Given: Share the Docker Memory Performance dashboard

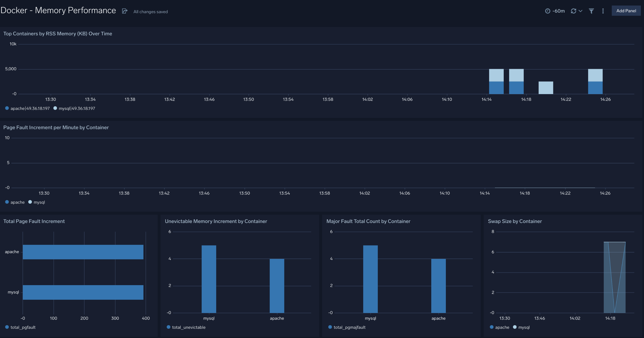Looking at the screenshot, I should (x=125, y=11).
